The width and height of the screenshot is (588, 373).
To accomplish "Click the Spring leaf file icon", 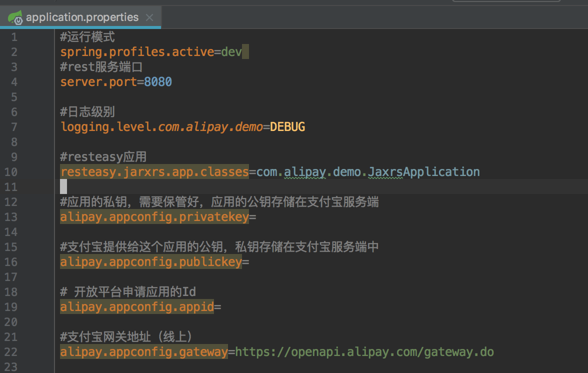I will [x=15, y=17].
